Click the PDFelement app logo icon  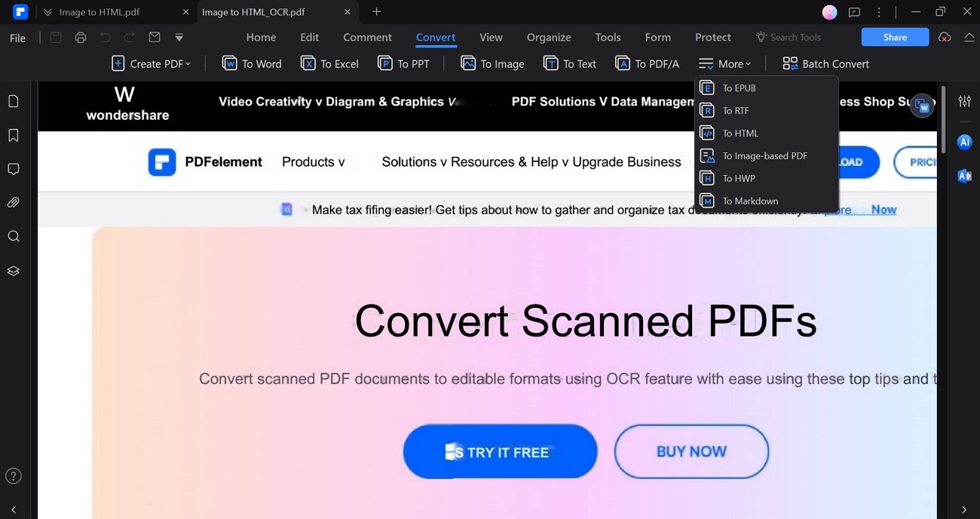(20, 12)
